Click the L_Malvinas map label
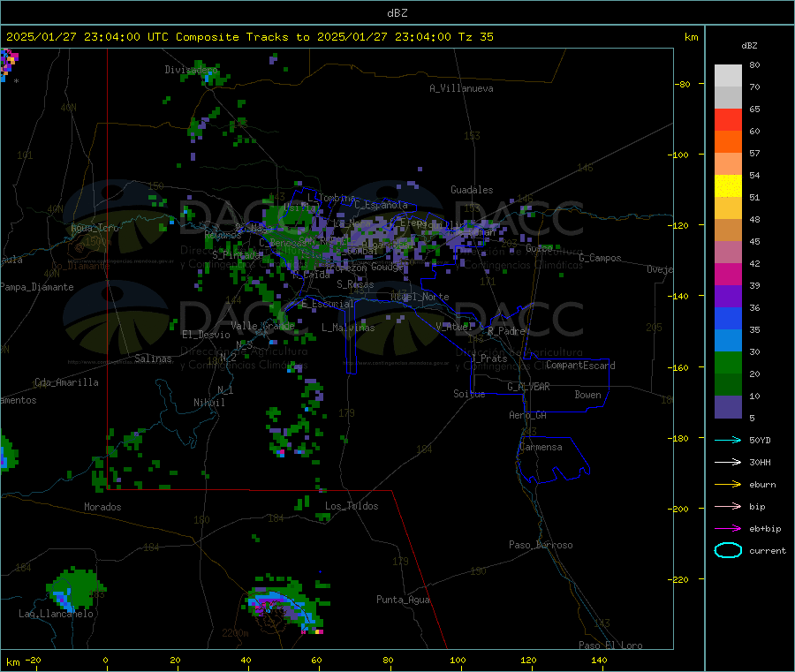Viewport: 795px width, 672px height. 348,328
